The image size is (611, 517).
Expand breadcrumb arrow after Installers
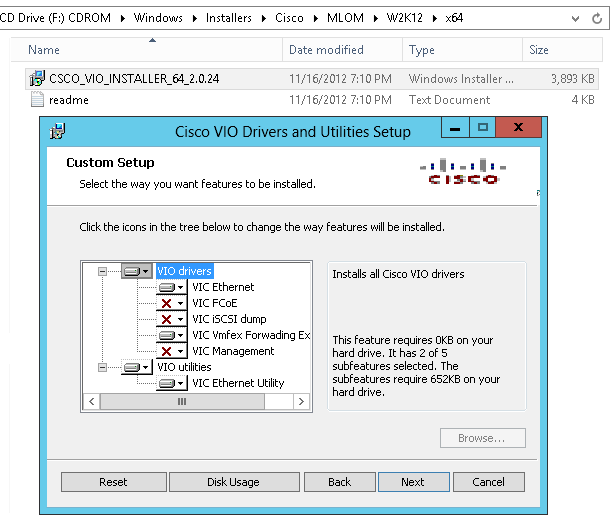(x=264, y=18)
